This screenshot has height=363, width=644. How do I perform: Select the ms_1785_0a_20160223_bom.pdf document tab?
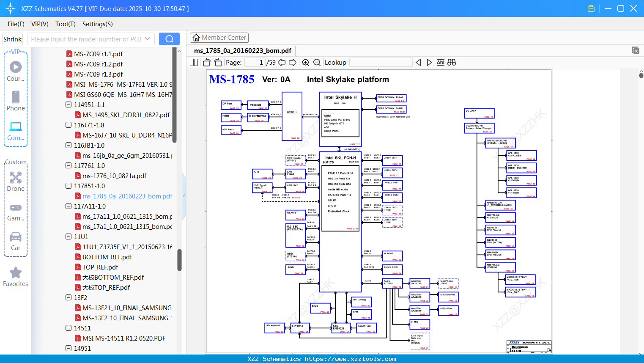243,51
